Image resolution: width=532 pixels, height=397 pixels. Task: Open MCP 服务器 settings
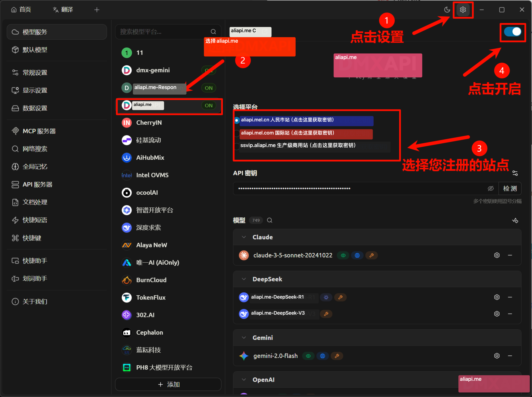coord(57,131)
